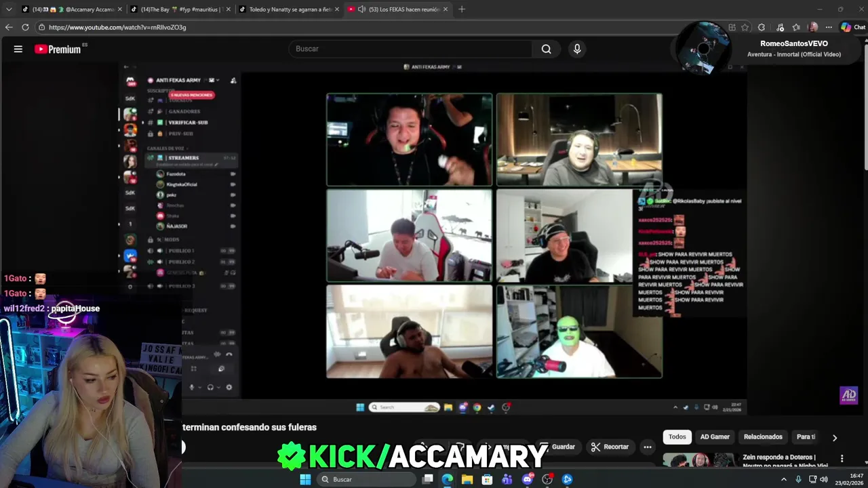Select the AD Gamer filter chip
Screen dimensions: 868x488
pyautogui.click(x=715, y=437)
